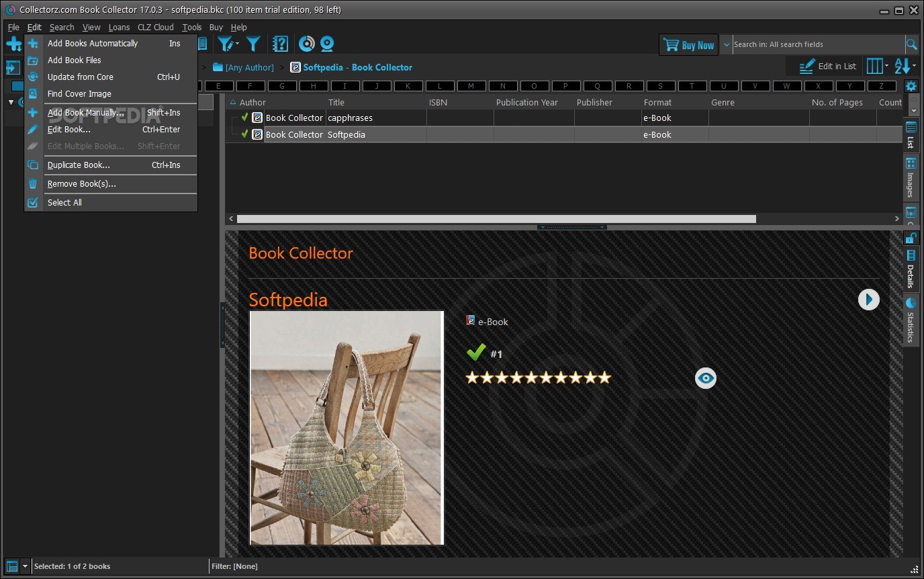Click the trash icon beside Remove Book(s)
Viewport: 924px width, 579px height.
tap(32, 183)
